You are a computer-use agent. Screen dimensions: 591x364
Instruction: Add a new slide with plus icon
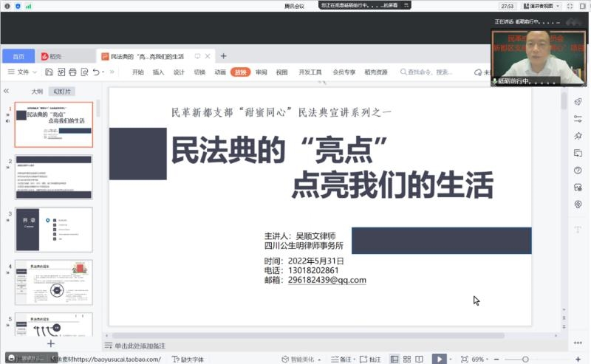[x=51, y=343]
